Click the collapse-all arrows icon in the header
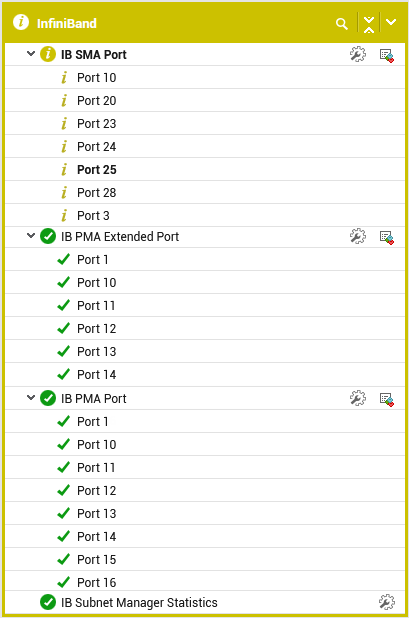The width and height of the screenshot is (409, 618). 369,24
